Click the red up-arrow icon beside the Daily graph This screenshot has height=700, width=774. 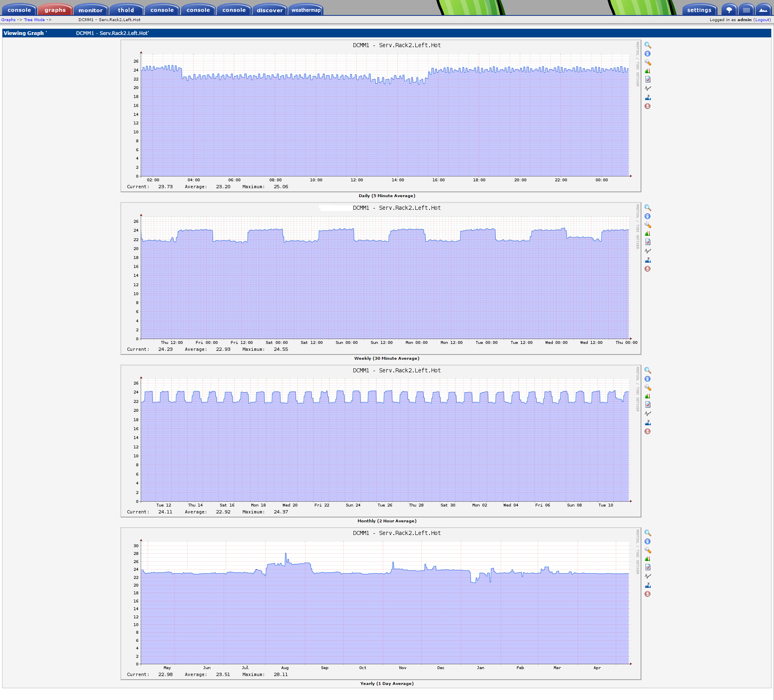[x=648, y=106]
